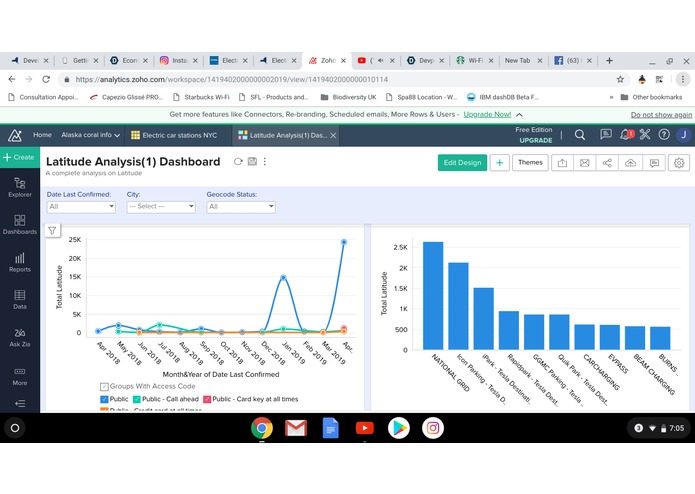Toggle Groups With Access Code checkbox
Viewport: 695px width, 494px height.
(104, 386)
